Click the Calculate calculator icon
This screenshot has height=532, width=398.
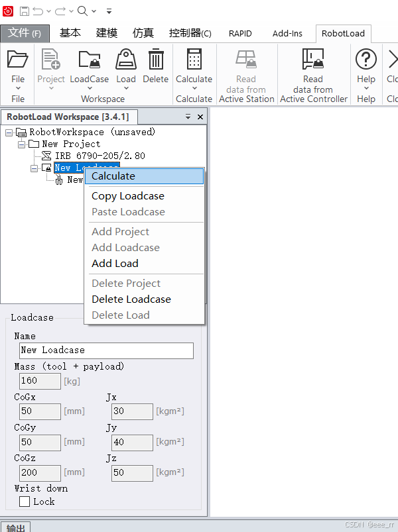(194, 59)
